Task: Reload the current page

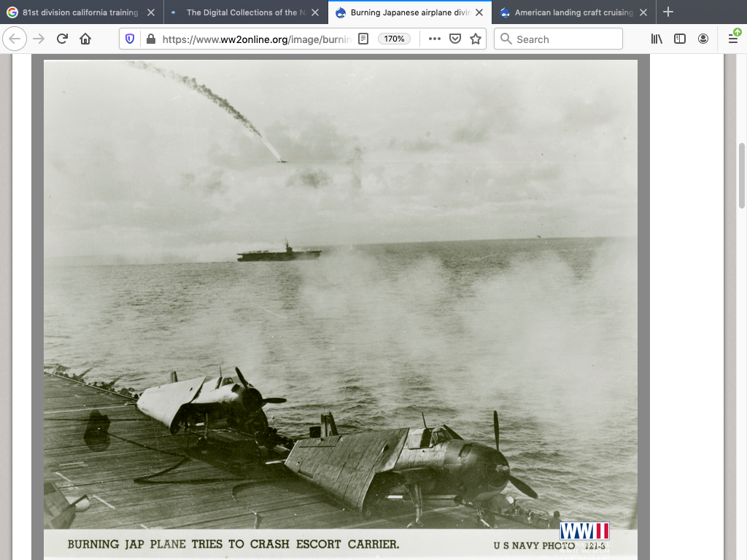Action: (62, 39)
